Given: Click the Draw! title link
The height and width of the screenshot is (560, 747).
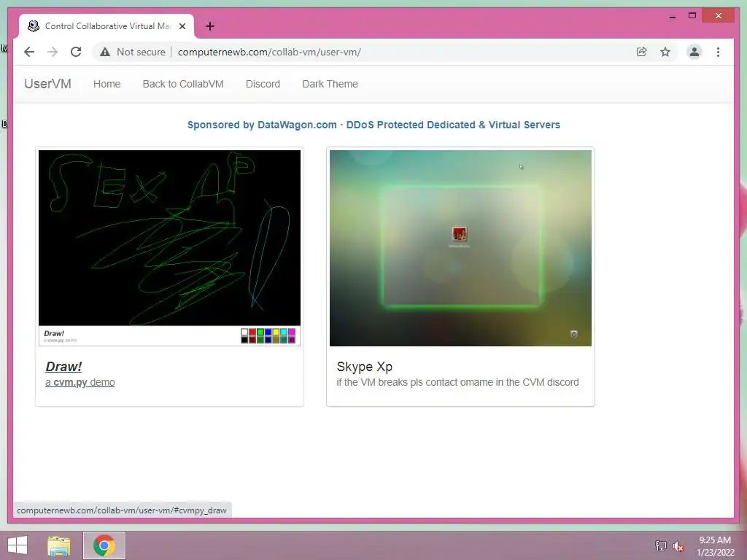Looking at the screenshot, I should pyautogui.click(x=63, y=367).
